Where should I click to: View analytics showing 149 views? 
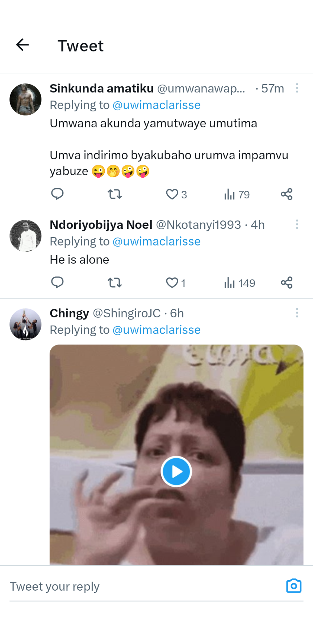[239, 283]
